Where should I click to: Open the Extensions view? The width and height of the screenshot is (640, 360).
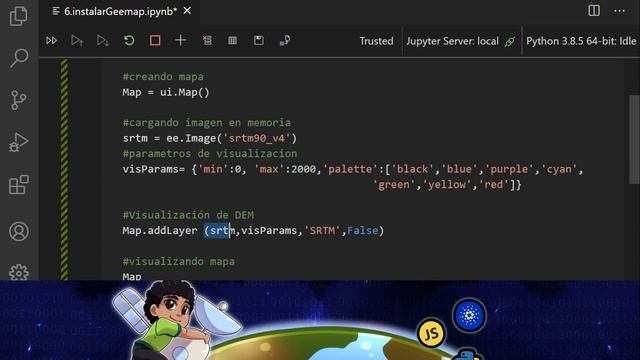pyautogui.click(x=19, y=184)
